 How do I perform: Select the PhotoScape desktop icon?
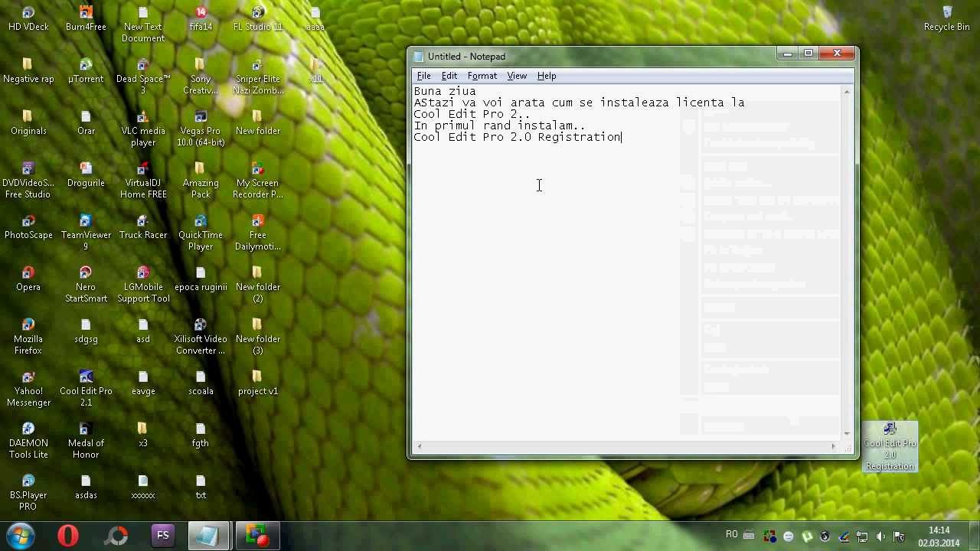[28, 227]
